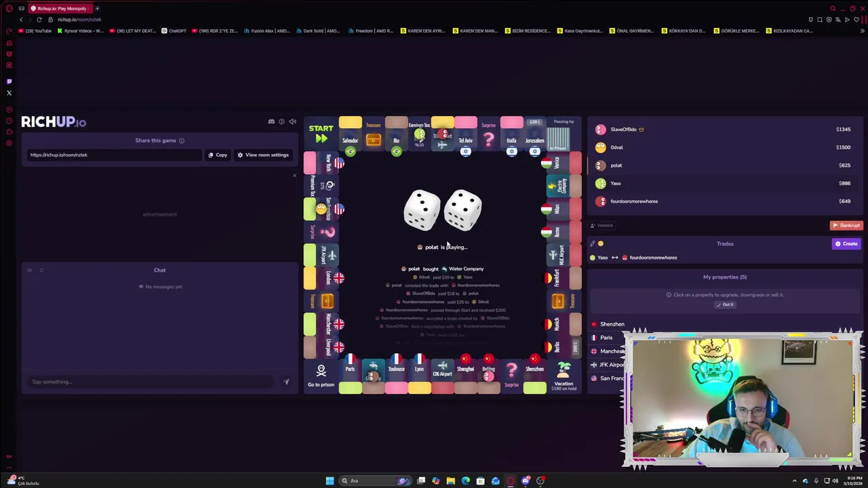Viewport: 868px width, 488px height.
Task: Open the Fusion Max AMD bookmark
Action: pos(267,30)
